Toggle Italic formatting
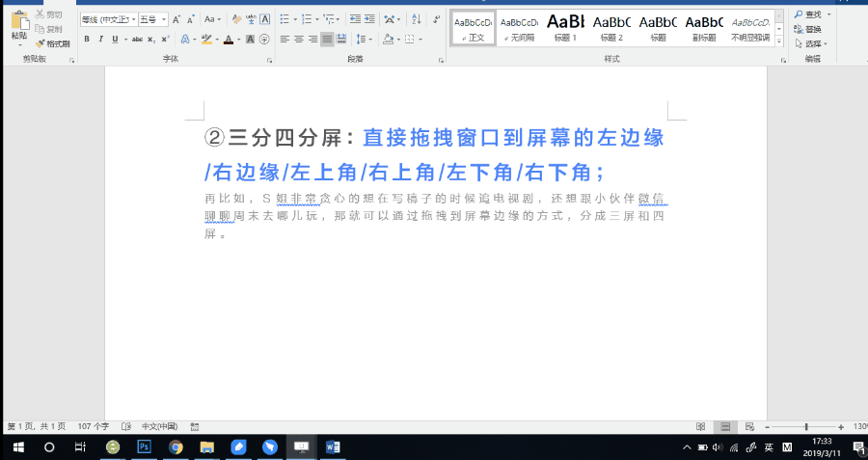 coord(100,40)
